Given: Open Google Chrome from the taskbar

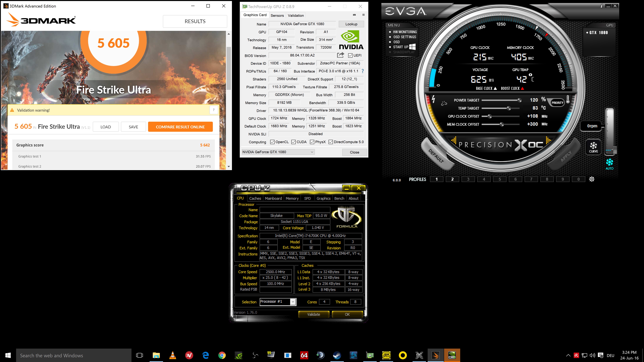Looking at the screenshot, I should point(222,355).
